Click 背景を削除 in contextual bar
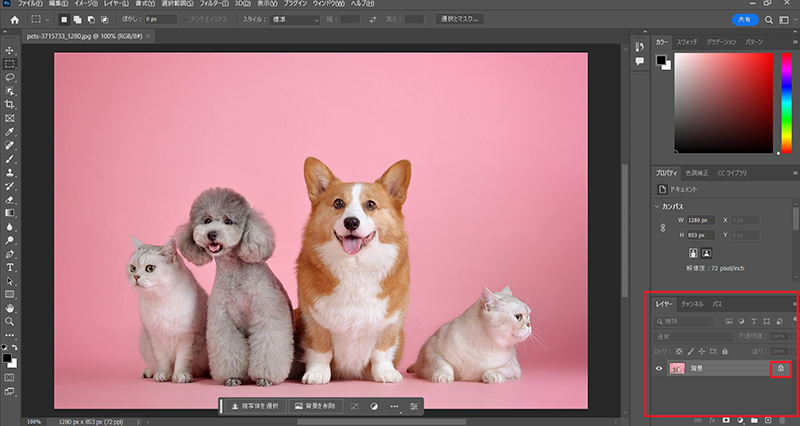This screenshot has width=800, height=426. 315,406
